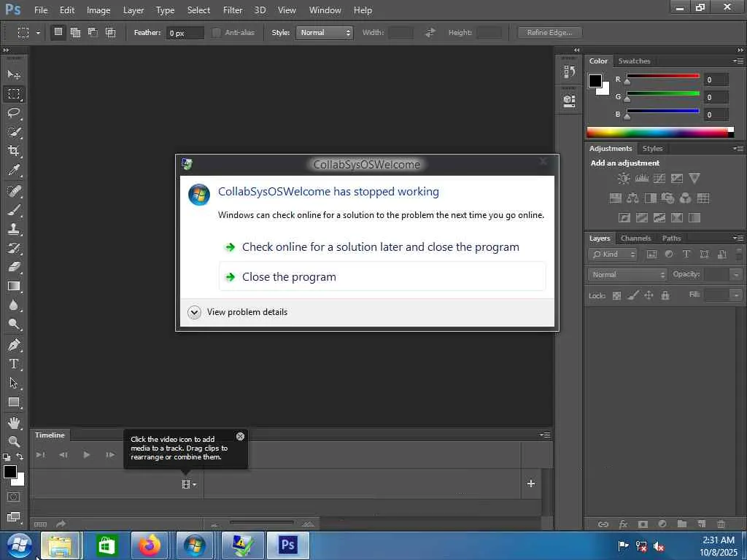Open Firefox from the taskbar
The image size is (747, 560).
point(150,545)
